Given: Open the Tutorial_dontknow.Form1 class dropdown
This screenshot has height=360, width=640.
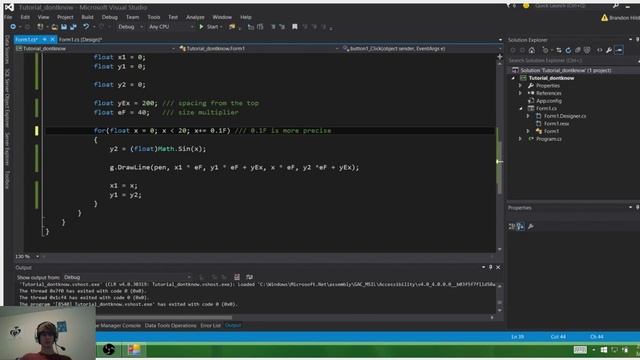Looking at the screenshot, I should pos(259,49).
